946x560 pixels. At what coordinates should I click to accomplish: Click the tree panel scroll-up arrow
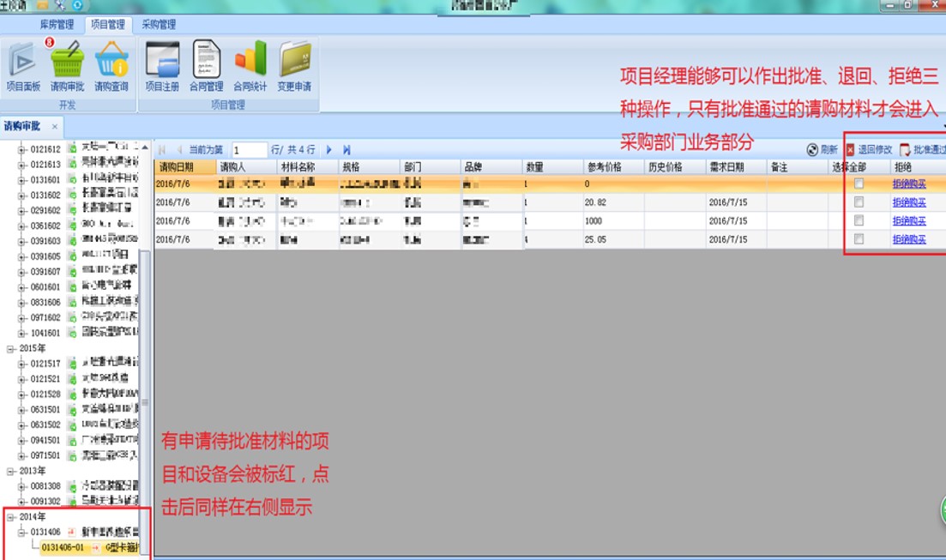pos(145,148)
